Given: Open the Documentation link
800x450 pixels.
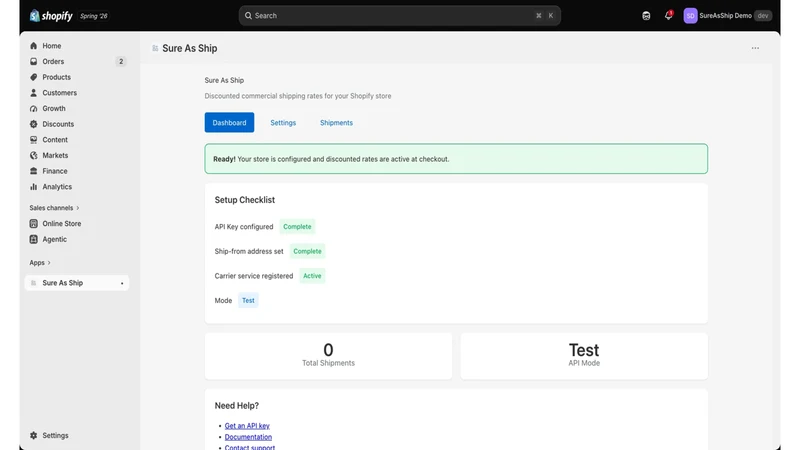Looking at the screenshot, I should 248,437.
